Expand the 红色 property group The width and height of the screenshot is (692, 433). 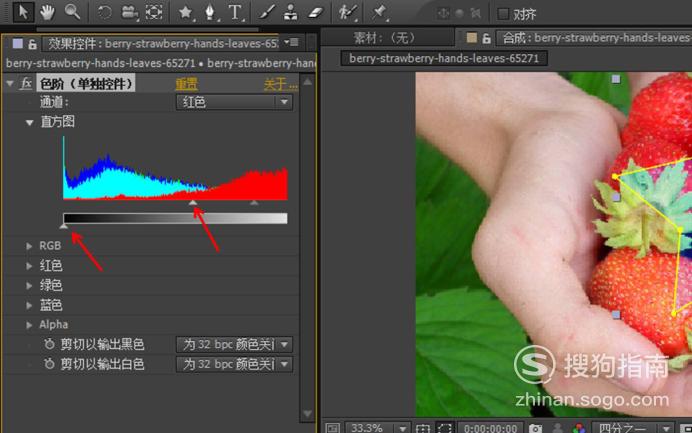[x=29, y=266]
